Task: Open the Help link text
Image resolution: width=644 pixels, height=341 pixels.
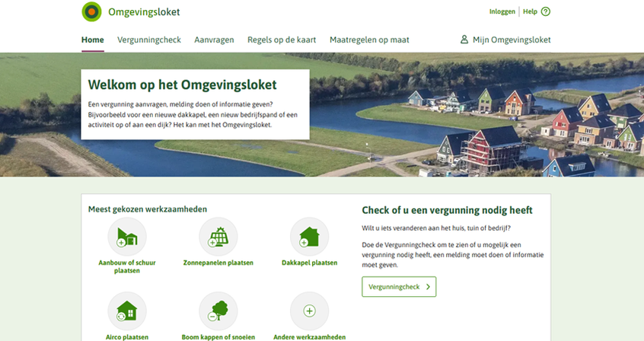Action: point(530,12)
